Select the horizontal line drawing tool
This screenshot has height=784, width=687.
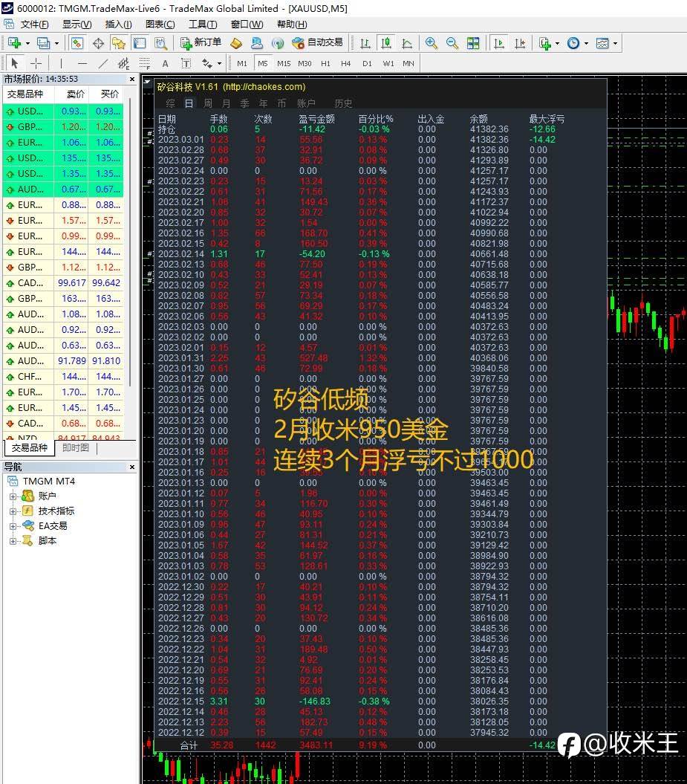[82, 63]
